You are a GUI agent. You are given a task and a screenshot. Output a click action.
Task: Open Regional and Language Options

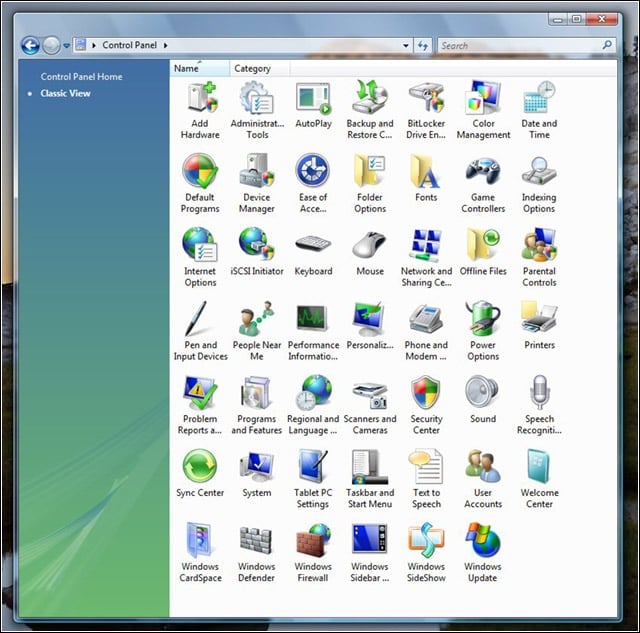(313, 405)
